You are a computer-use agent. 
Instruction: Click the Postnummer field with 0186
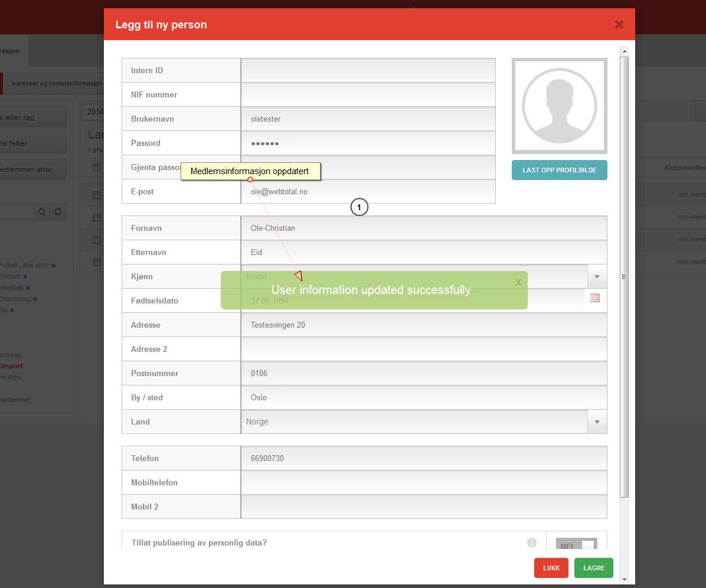tap(424, 373)
